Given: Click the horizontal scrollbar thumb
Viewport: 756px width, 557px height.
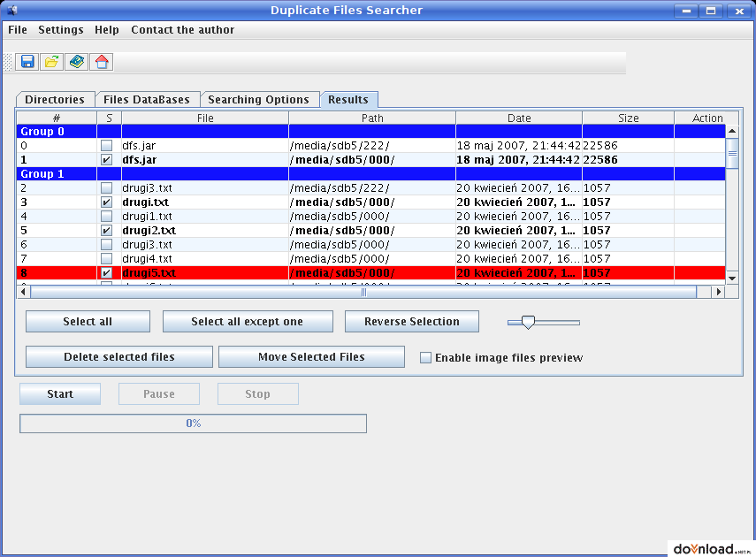Looking at the screenshot, I should click(363, 292).
